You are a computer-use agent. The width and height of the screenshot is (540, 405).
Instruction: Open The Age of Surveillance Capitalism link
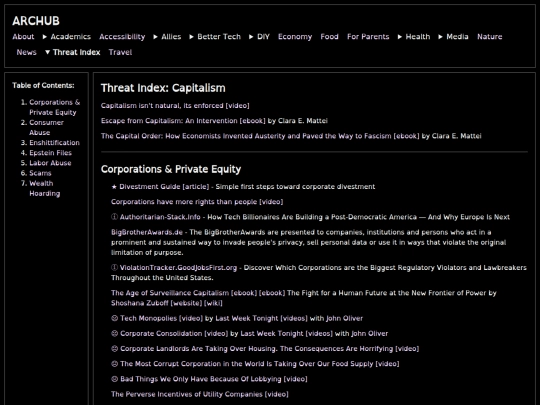click(170, 293)
